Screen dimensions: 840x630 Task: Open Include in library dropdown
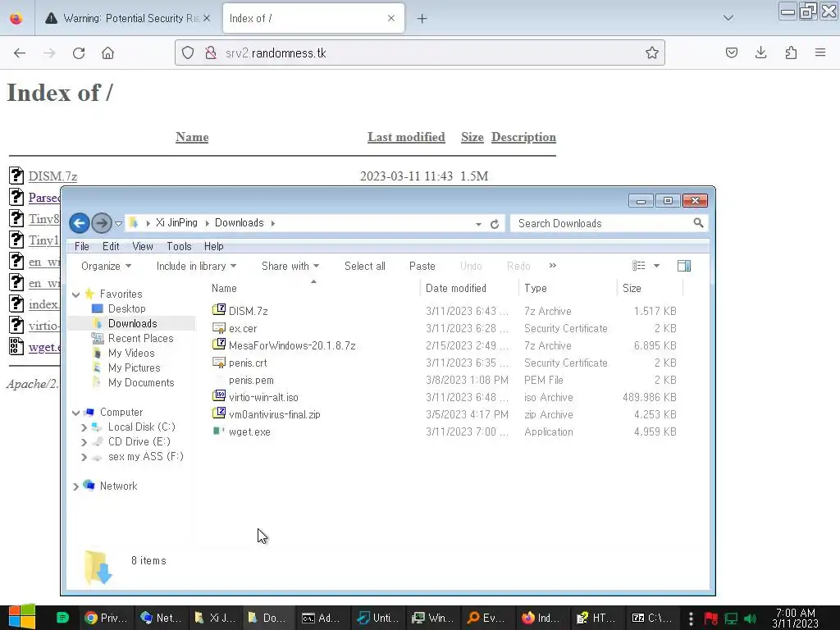196,267
